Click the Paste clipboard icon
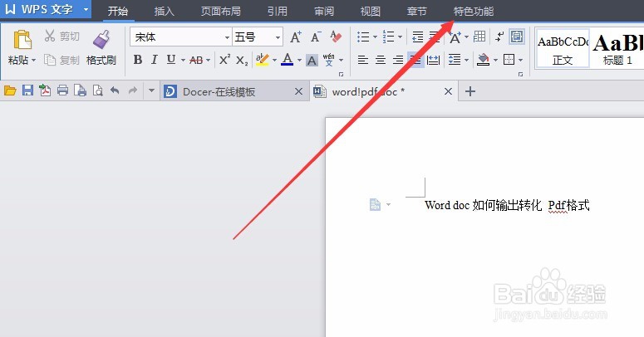 (x=22, y=40)
